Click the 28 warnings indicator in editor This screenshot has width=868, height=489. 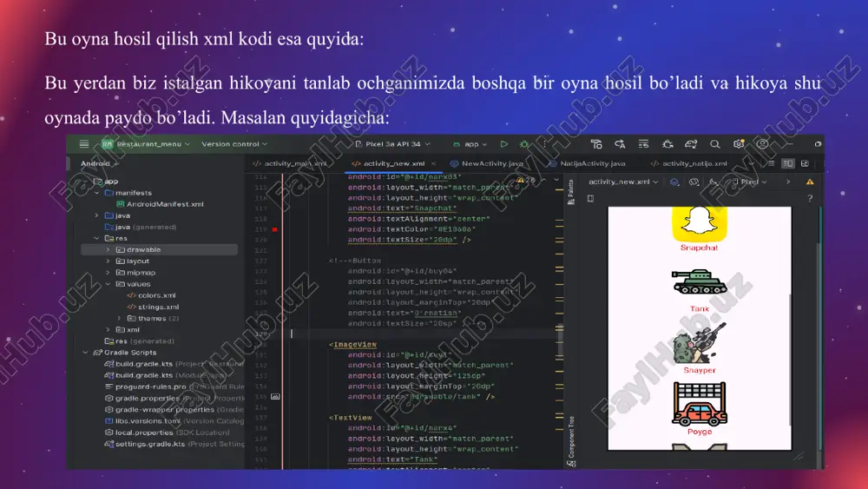click(x=527, y=180)
